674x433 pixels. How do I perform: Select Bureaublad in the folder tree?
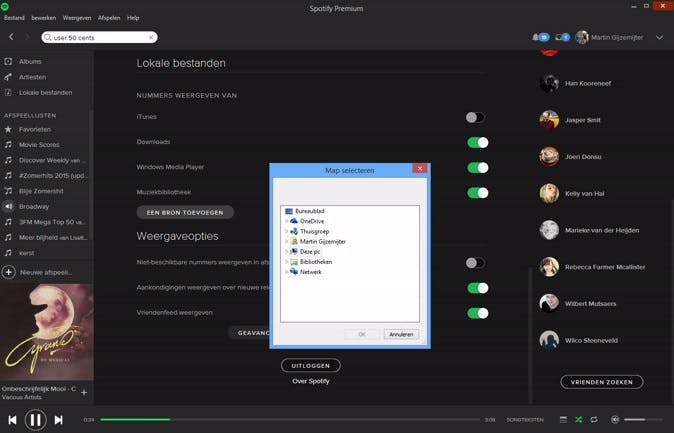pyautogui.click(x=309, y=211)
